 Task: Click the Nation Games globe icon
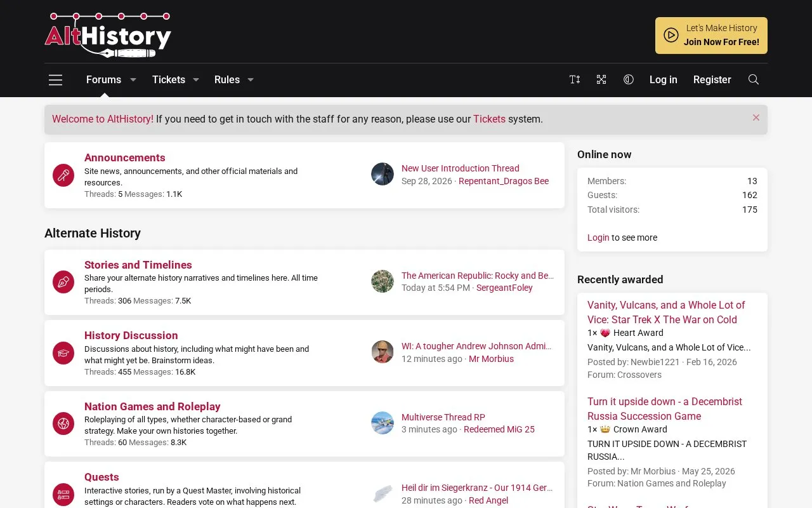(x=63, y=424)
